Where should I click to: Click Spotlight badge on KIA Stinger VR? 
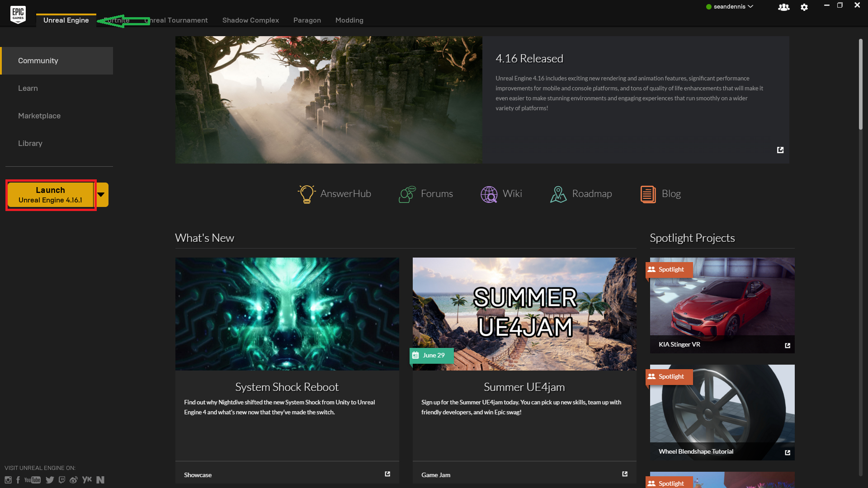pyautogui.click(x=669, y=270)
